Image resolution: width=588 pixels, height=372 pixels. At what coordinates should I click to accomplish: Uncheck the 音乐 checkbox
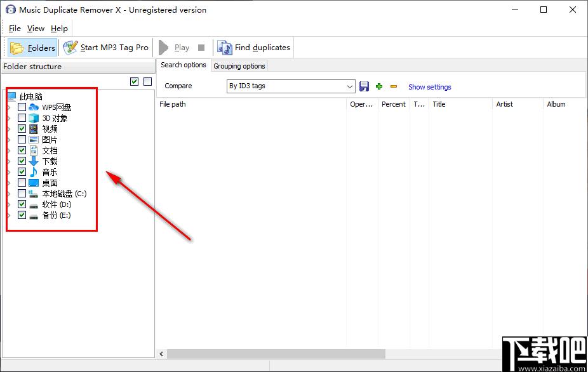tap(22, 172)
